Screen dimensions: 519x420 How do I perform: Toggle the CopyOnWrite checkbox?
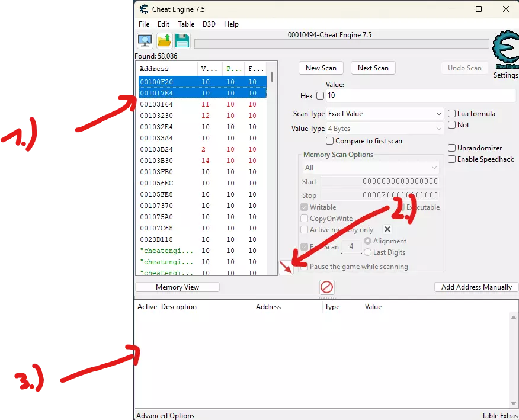(304, 219)
